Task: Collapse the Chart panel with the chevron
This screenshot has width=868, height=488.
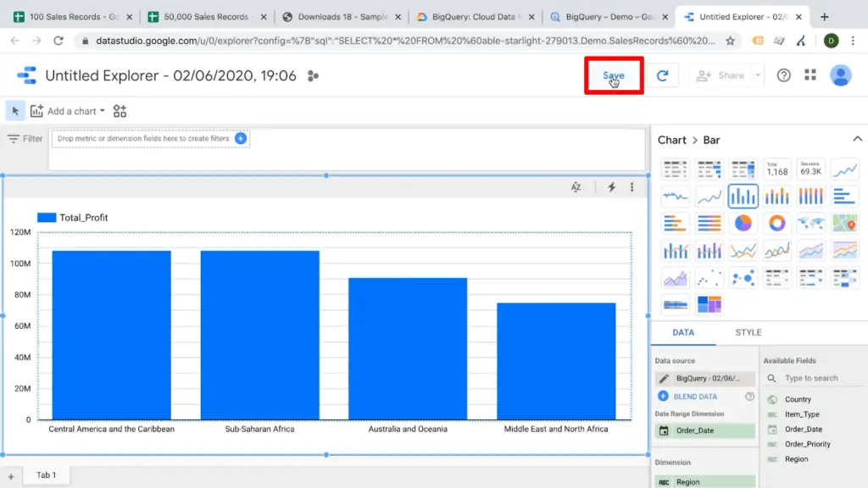Action: 855,138
